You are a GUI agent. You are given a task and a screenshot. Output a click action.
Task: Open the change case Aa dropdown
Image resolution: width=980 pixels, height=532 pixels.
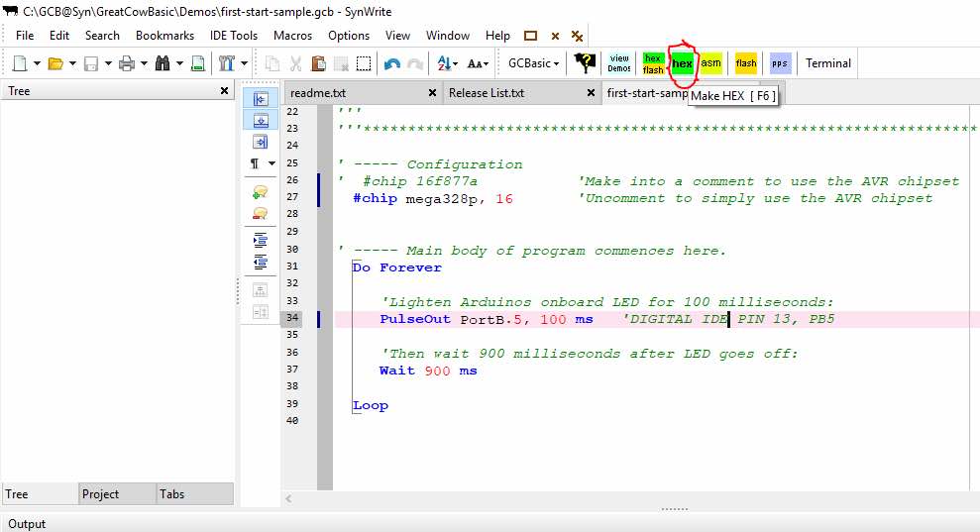[x=479, y=63]
